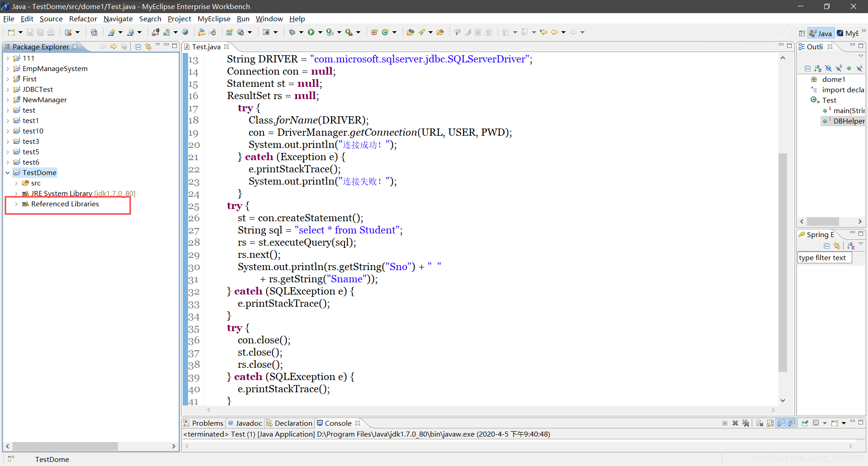The image size is (868, 466).
Task: Open Search using the flashlight toolbar icon
Action: click(422, 32)
